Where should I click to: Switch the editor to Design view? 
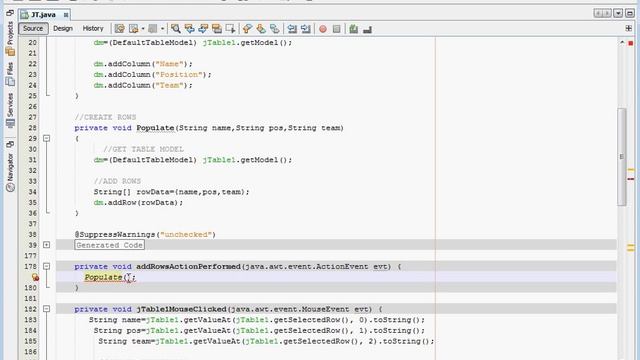pyautogui.click(x=63, y=29)
